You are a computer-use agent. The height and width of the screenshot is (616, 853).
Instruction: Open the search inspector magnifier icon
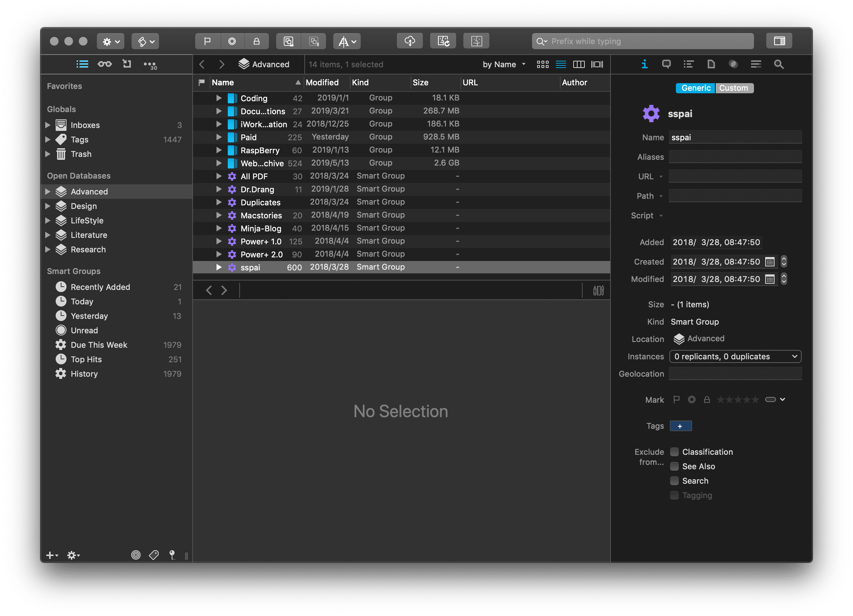pyautogui.click(x=779, y=64)
